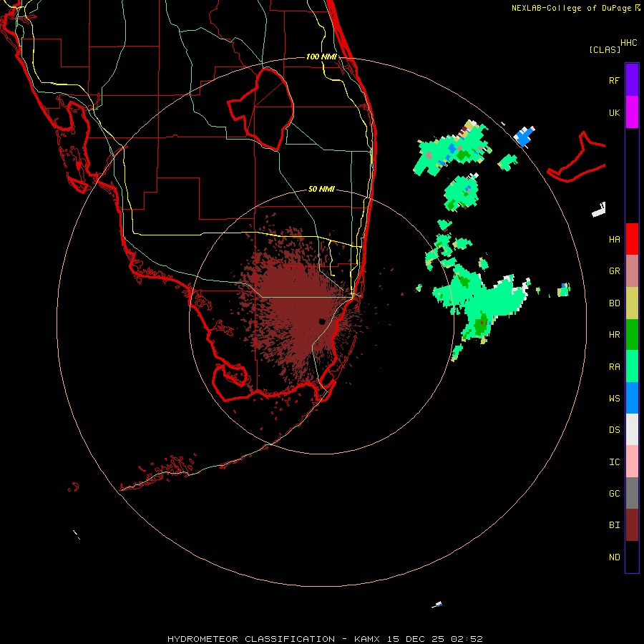Click the BD legend label
Viewport: 644px width, 644px height.
614,303
